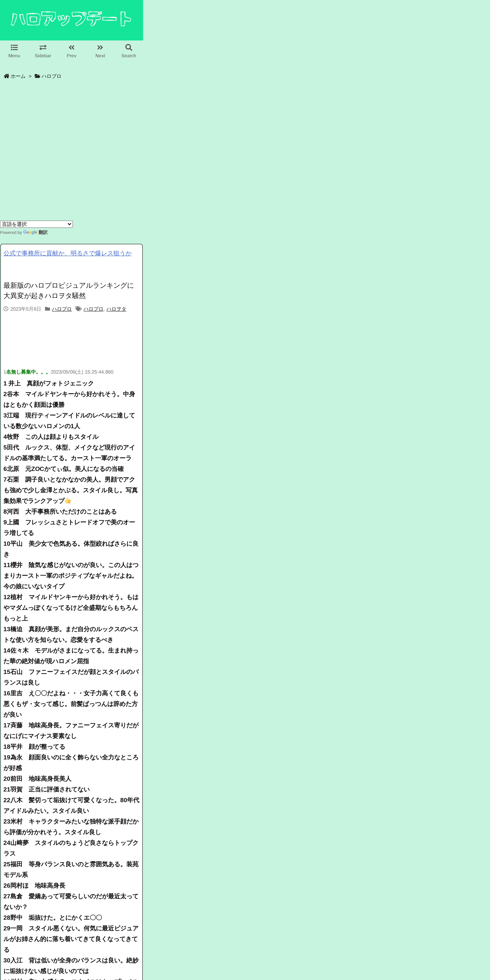Viewport: 490px width, 980px height.
Task: Click the folder icon beside ハロプロ in the breadcrumb
Action: click(37, 76)
